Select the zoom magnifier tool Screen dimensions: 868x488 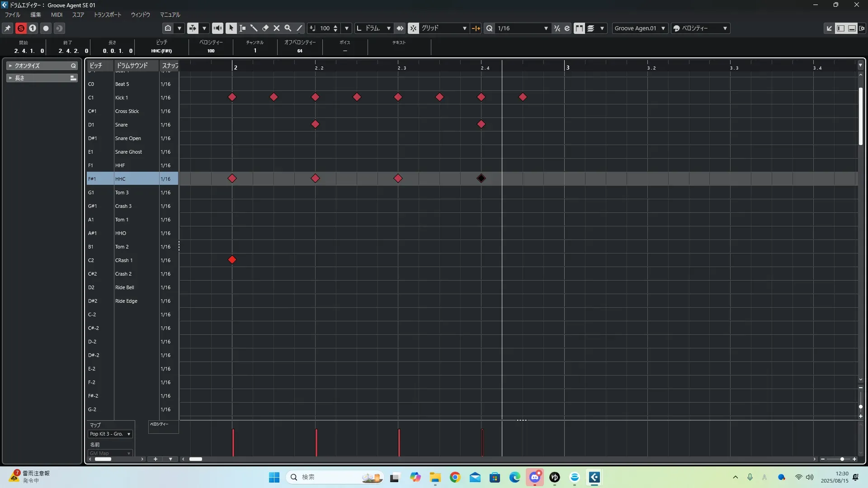point(288,28)
